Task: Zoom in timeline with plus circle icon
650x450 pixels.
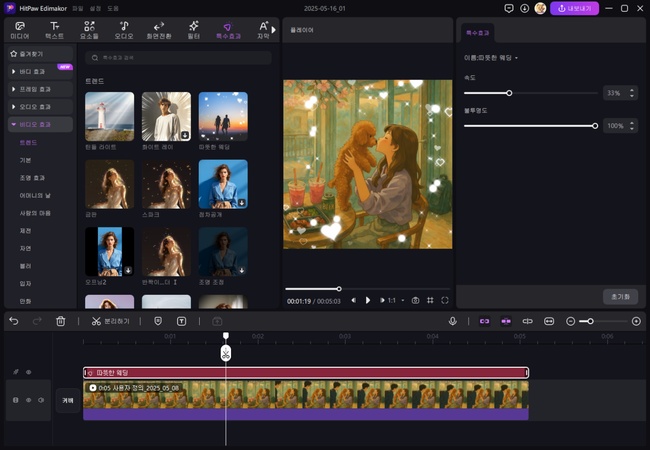Action: pos(636,321)
